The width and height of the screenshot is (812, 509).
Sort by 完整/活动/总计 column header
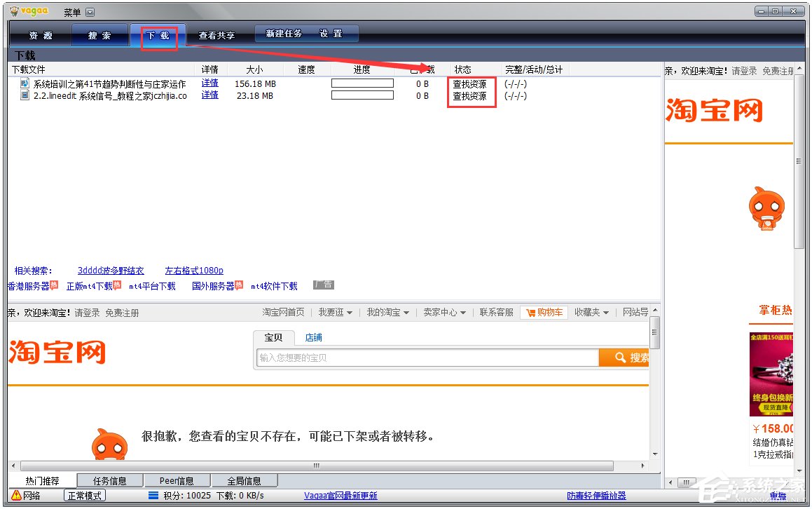tap(534, 69)
